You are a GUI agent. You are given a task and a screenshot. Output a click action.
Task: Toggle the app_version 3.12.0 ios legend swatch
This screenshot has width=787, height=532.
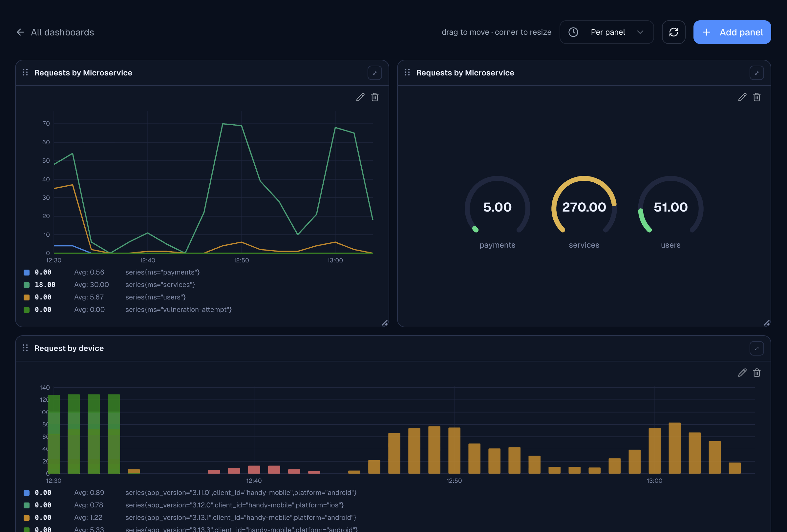coord(26,506)
